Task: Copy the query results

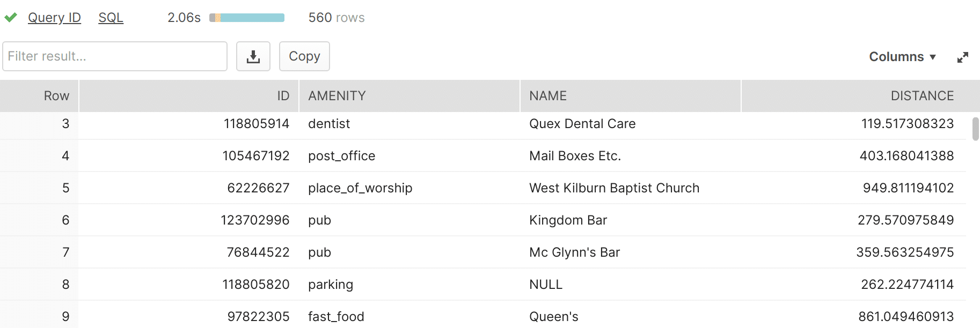Action: (x=304, y=56)
